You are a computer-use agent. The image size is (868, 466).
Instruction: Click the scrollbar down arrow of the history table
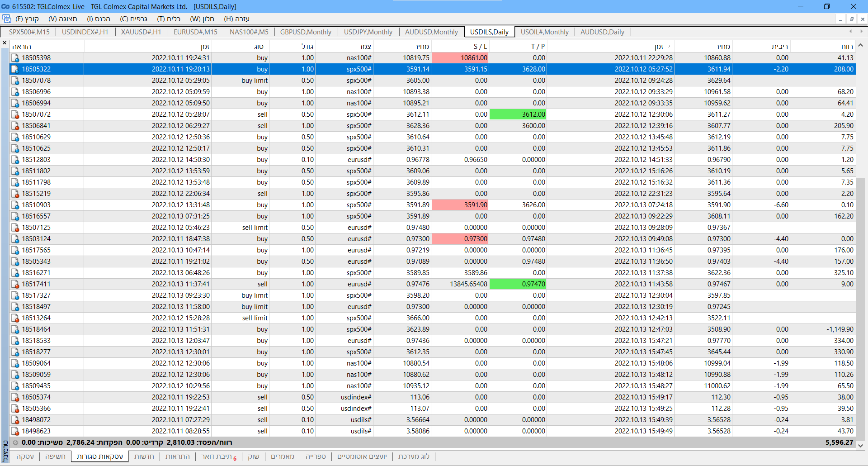[x=861, y=446]
